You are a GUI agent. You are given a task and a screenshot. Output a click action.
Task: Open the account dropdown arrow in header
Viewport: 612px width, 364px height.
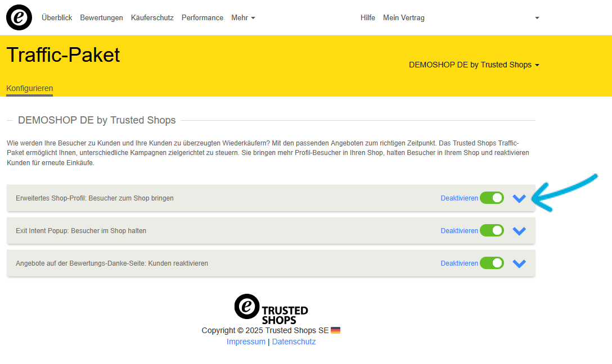click(537, 18)
